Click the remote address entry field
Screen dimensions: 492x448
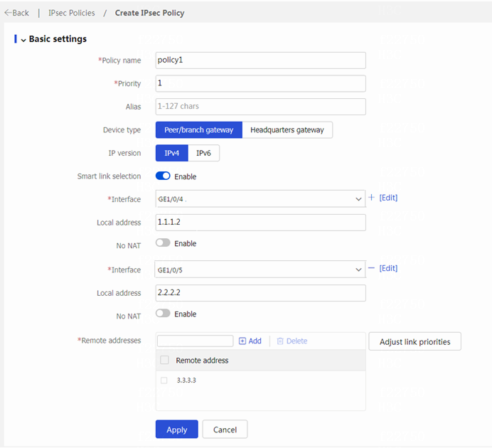(x=196, y=341)
